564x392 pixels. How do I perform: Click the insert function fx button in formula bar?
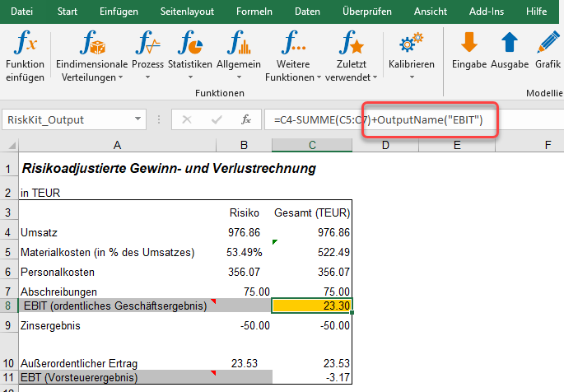246,119
